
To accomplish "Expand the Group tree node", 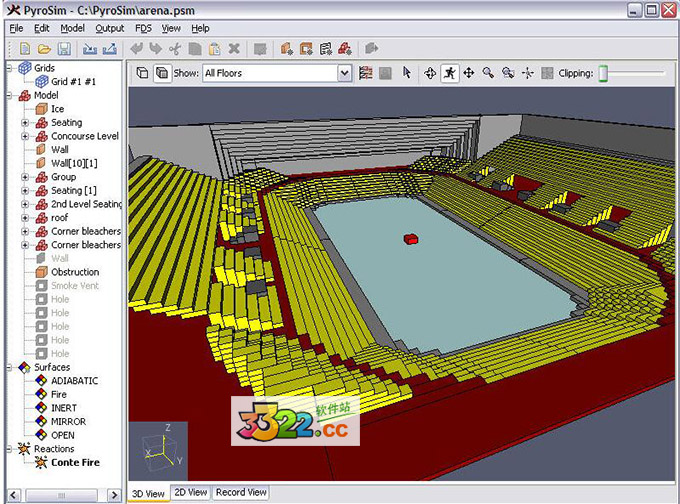I will [25, 177].
